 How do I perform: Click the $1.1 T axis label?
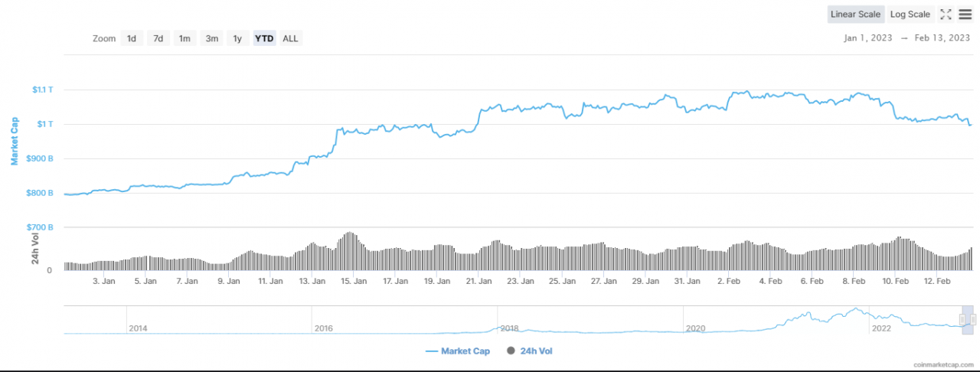point(43,90)
